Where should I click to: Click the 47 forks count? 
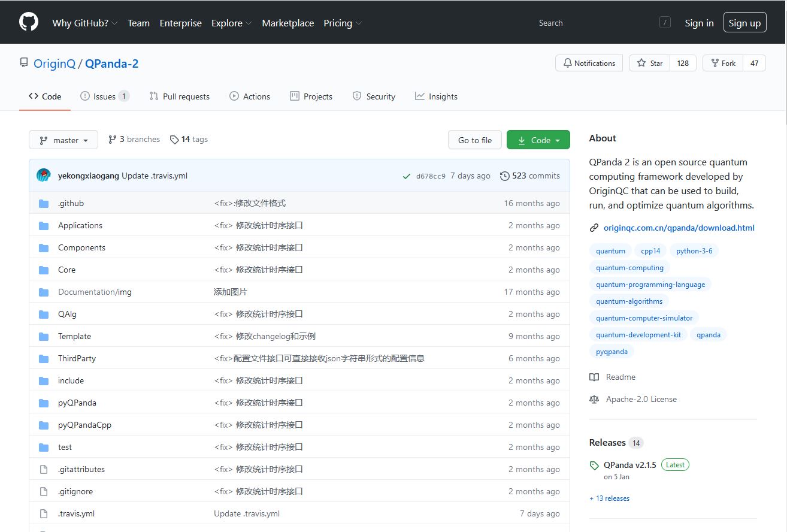click(754, 63)
